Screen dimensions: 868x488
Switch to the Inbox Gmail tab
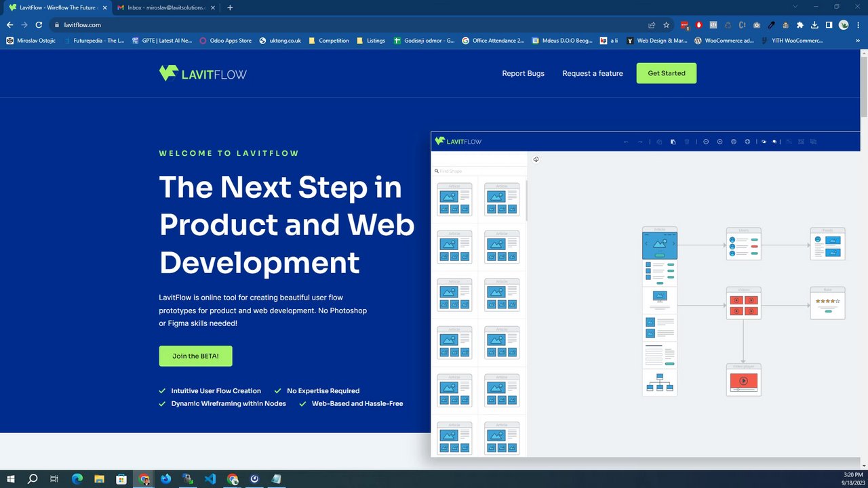[x=166, y=7]
